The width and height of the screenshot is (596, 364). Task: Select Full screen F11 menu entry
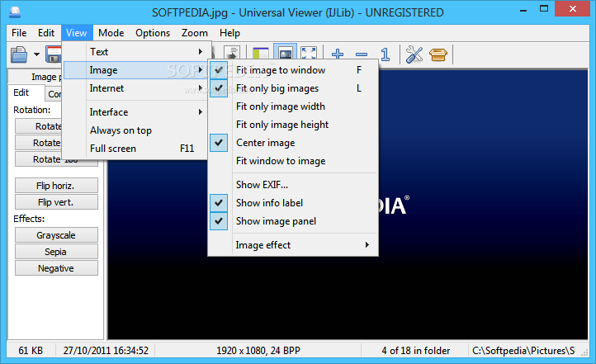pos(135,149)
